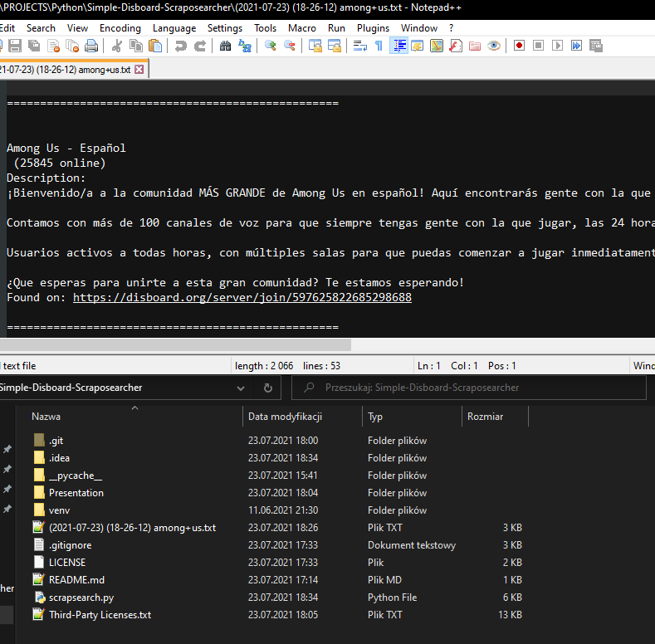Click the Playback macro icon
This screenshot has width=655, height=644.
[557, 46]
